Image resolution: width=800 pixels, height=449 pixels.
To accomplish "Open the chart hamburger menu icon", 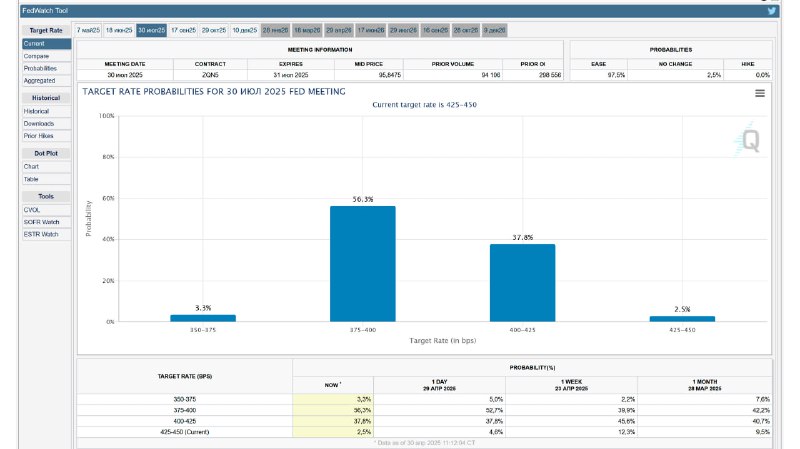I will [x=760, y=93].
